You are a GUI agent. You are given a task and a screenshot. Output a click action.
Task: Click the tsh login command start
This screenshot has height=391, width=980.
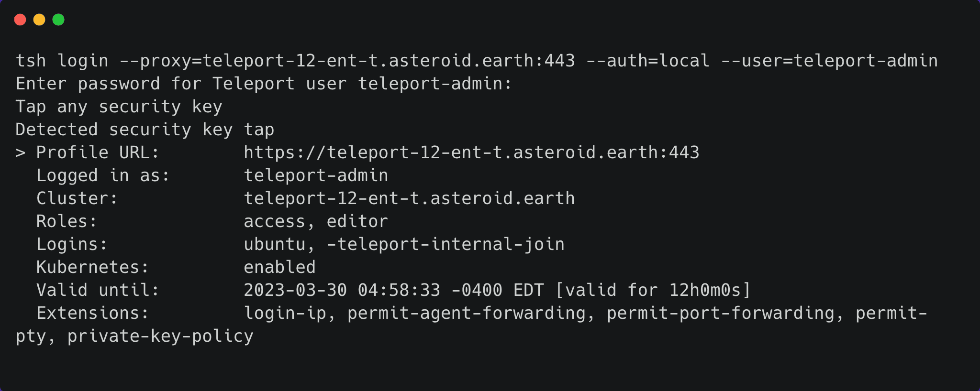pyautogui.click(x=62, y=61)
